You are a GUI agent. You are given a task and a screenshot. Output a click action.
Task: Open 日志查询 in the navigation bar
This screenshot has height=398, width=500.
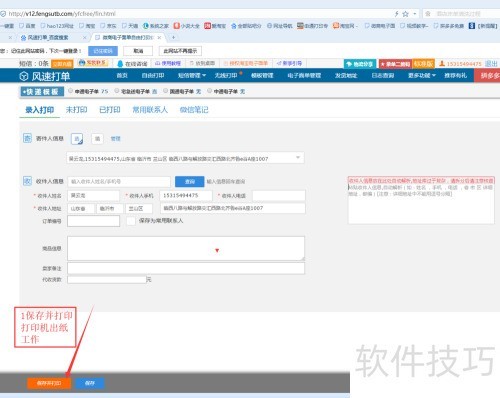coord(383,76)
